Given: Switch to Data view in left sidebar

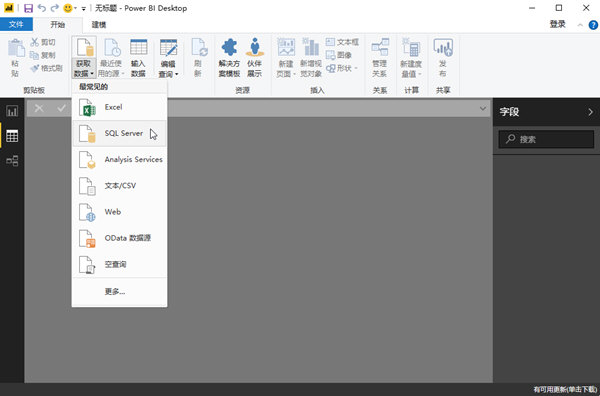Looking at the screenshot, I should click(x=12, y=136).
